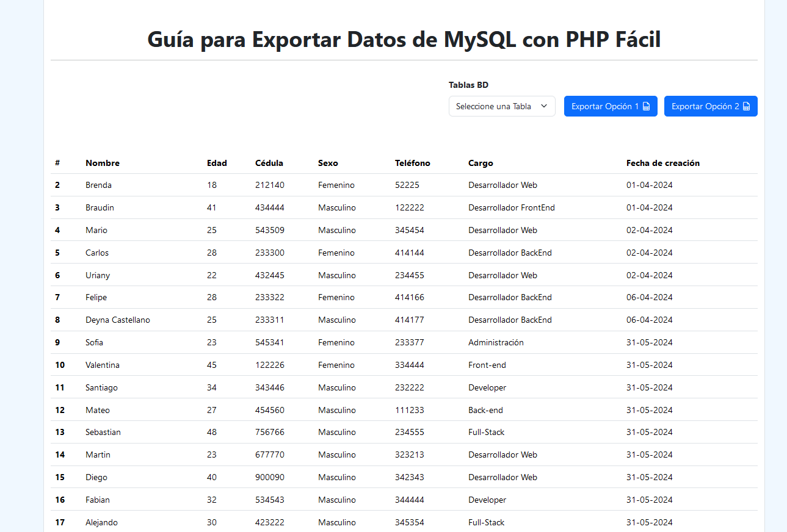
Task: Click teléfono value 345354
Action: (x=410, y=522)
